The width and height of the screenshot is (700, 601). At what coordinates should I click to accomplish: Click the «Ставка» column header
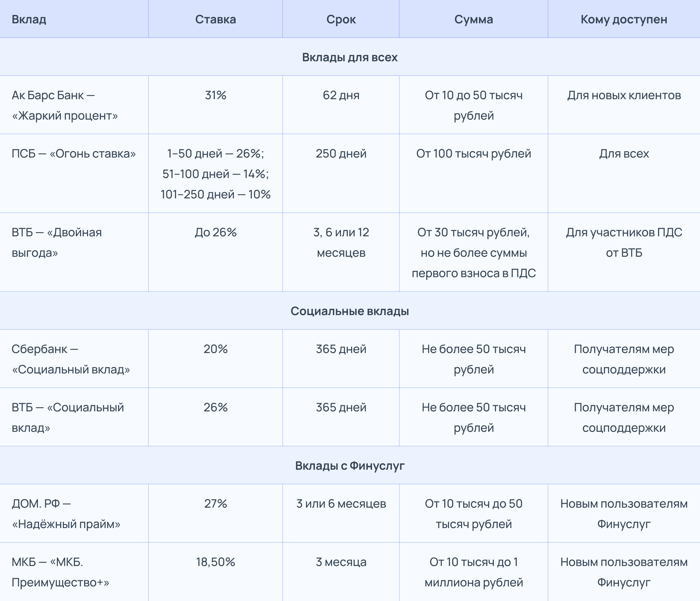pos(216,19)
